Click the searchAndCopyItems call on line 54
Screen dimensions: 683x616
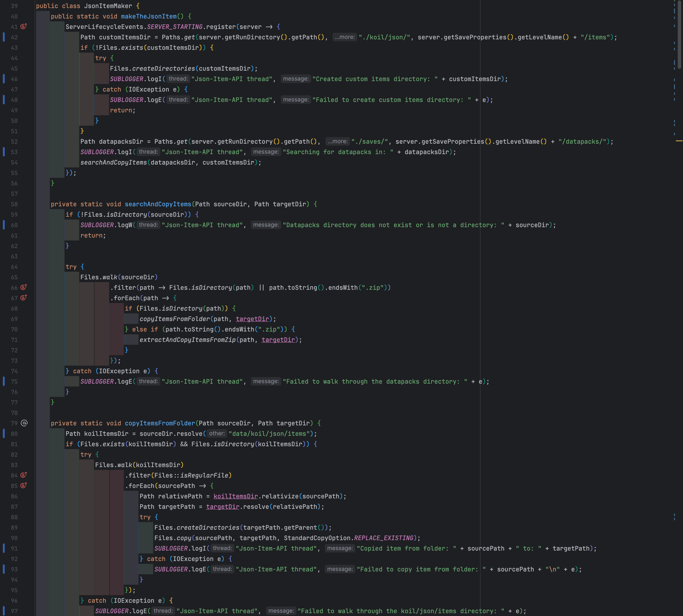113,162
